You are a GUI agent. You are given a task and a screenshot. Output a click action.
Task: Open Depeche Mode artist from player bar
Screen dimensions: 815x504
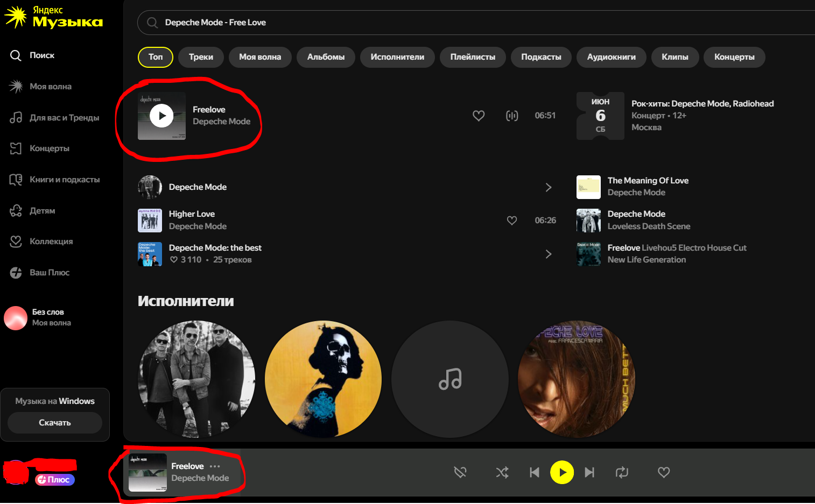coord(200,478)
